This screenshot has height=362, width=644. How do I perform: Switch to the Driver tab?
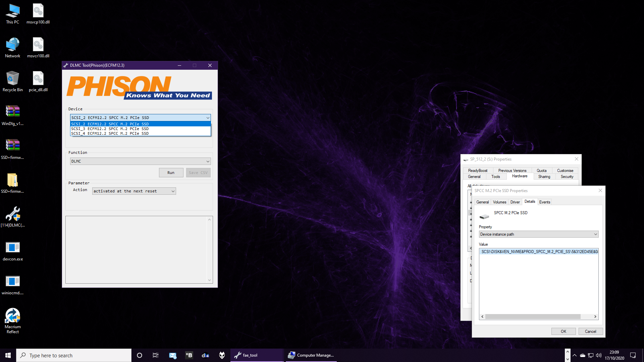pos(515,202)
